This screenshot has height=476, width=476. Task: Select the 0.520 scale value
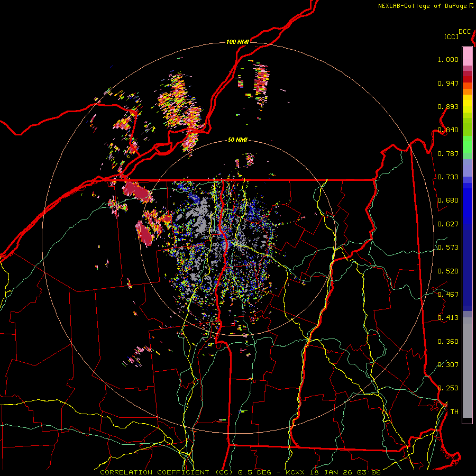(448, 271)
